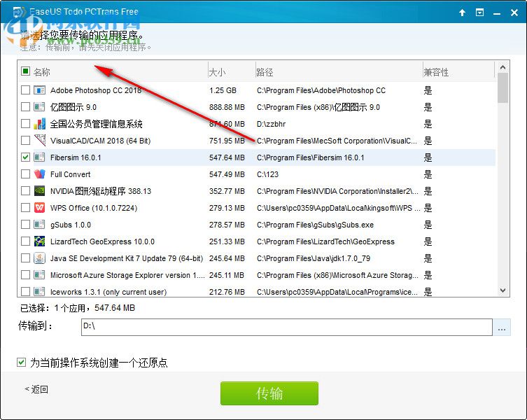Go back using the 返回 link
Viewport: 527px width, 420px height.
[36, 389]
